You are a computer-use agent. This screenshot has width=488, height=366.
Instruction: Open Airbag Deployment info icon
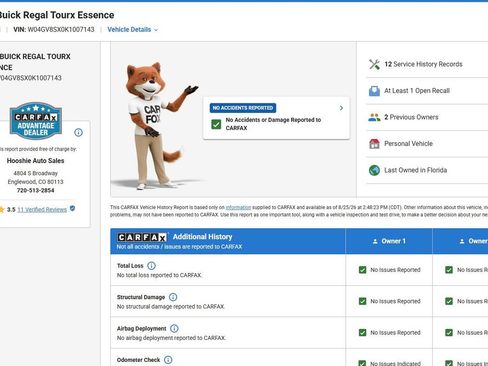pos(174,328)
